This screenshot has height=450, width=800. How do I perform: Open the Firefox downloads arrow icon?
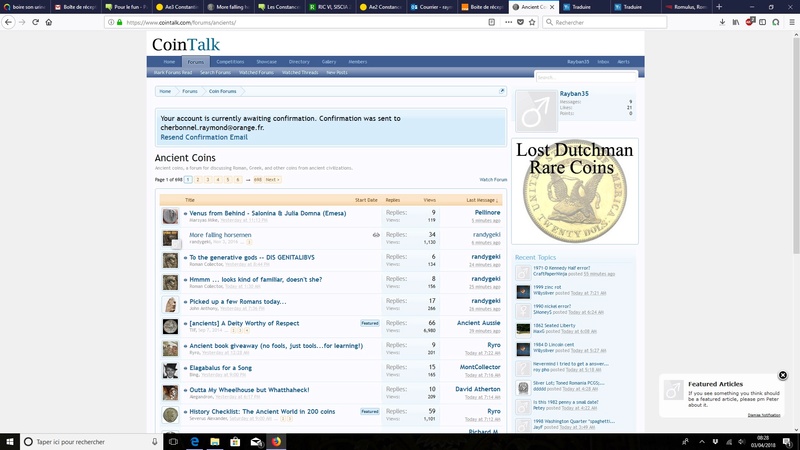coord(722,22)
